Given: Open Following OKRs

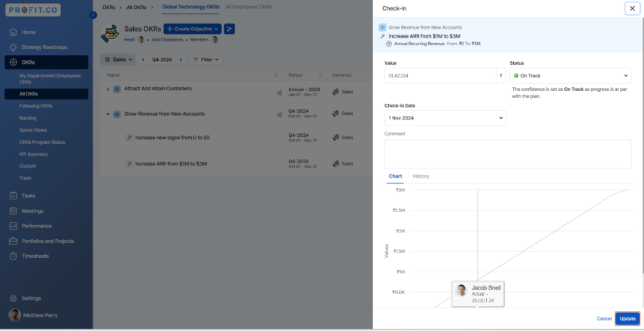Looking at the screenshot, I should coord(35,106).
